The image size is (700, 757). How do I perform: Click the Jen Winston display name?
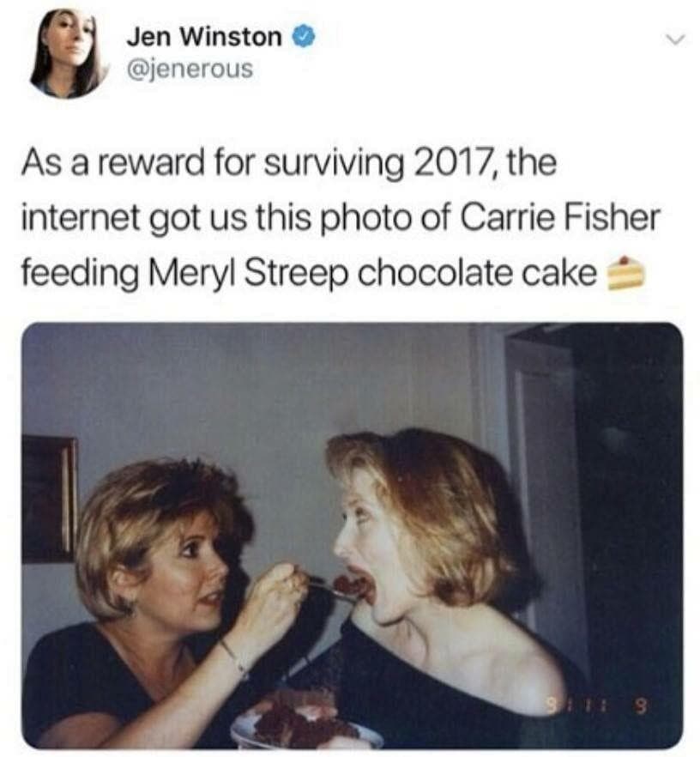[x=205, y=36]
